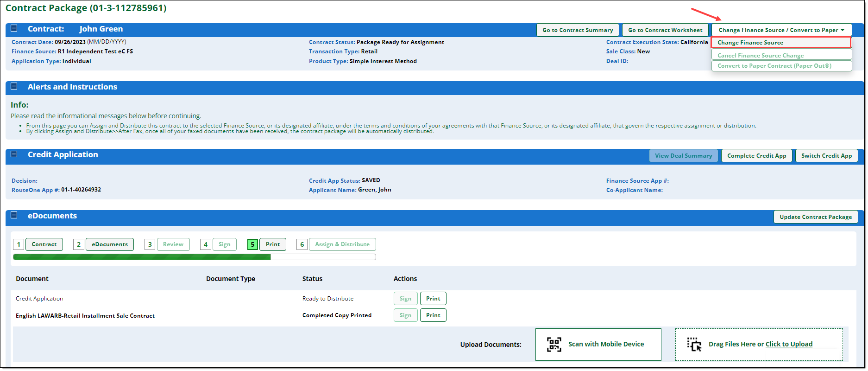Click Print for Retail Installment Sale Contract
This screenshot has height=371, width=868.
click(433, 315)
